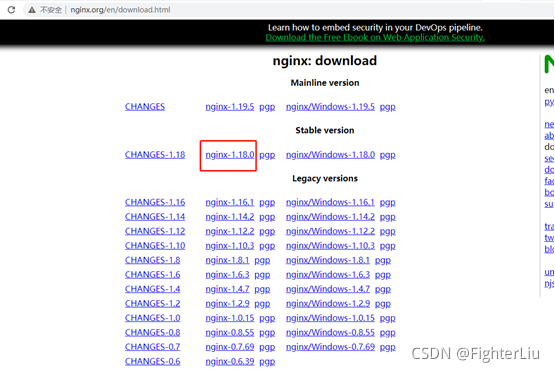Download nginx/Windows-1.18.0
555x372 pixels.
tap(330, 155)
